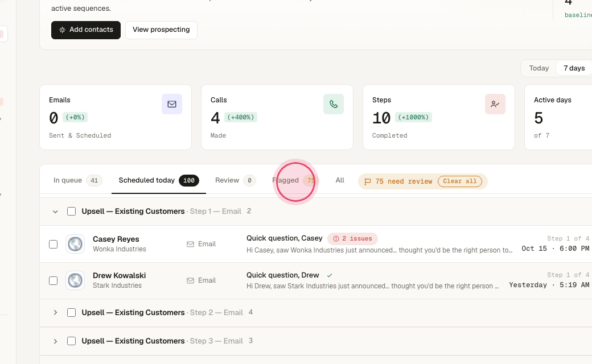Click Casey Reyes's globe avatar
The width and height of the screenshot is (592, 364).
(x=75, y=244)
